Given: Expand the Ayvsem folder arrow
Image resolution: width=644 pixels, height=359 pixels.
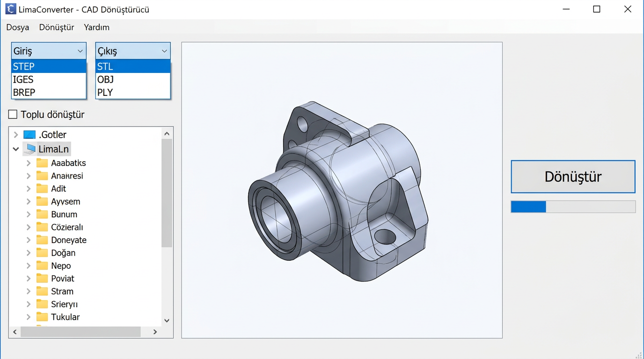Looking at the screenshot, I should 29,201.
